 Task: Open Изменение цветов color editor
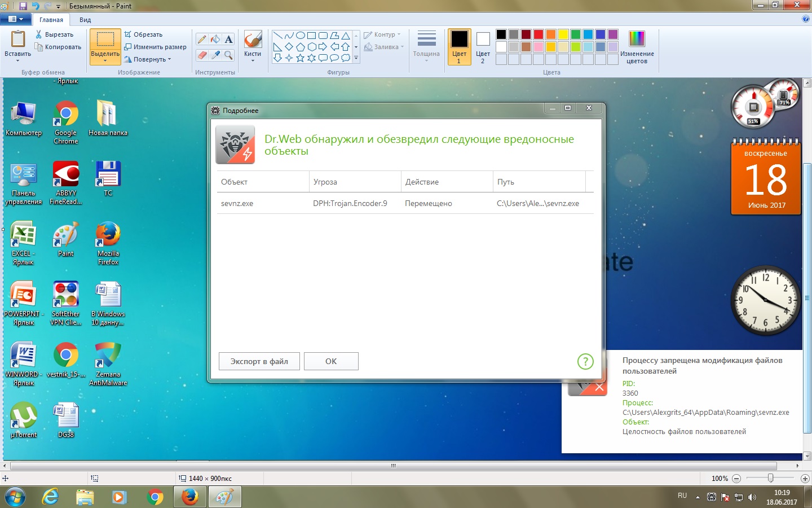[x=637, y=47]
